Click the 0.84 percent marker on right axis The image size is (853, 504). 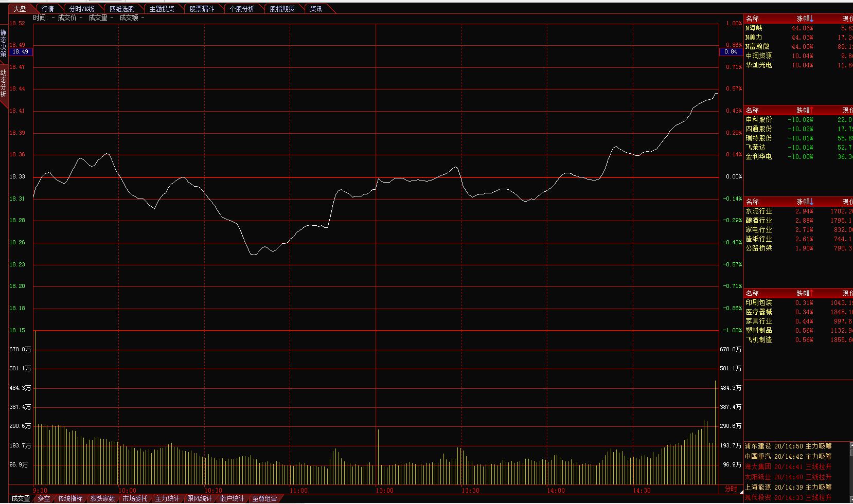pos(731,51)
